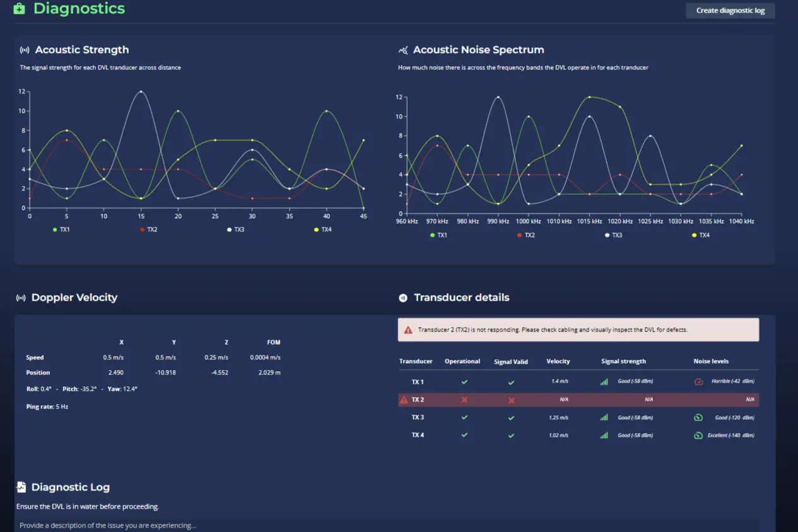
Task: Click the warning triangle in the TX2 alert banner
Action: tap(408, 330)
